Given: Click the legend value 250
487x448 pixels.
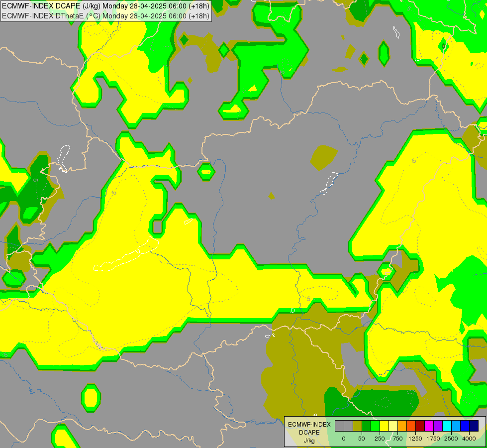Looking at the screenshot, I should tap(380, 439).
